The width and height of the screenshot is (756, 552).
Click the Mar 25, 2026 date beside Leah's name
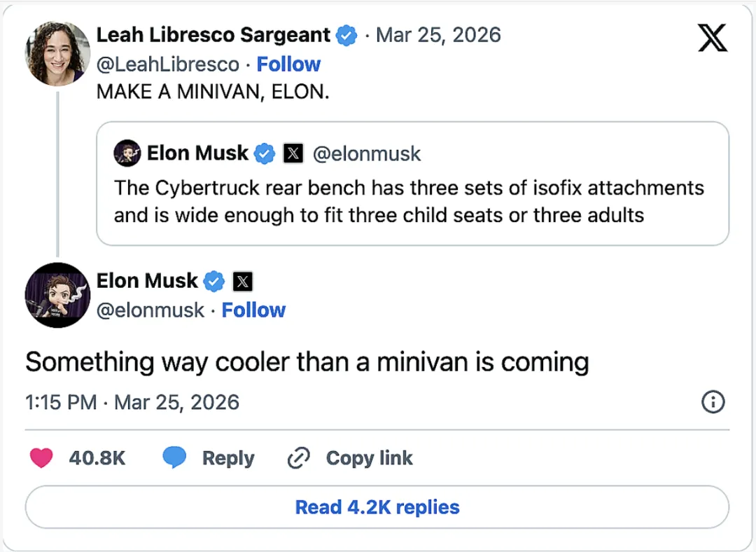coord(438,35)
